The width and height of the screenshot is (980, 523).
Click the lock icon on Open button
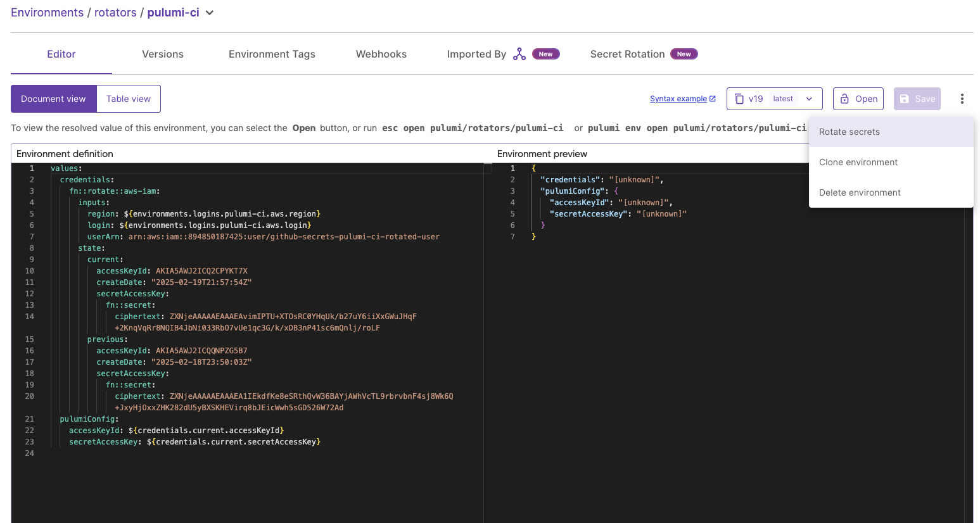844,99
